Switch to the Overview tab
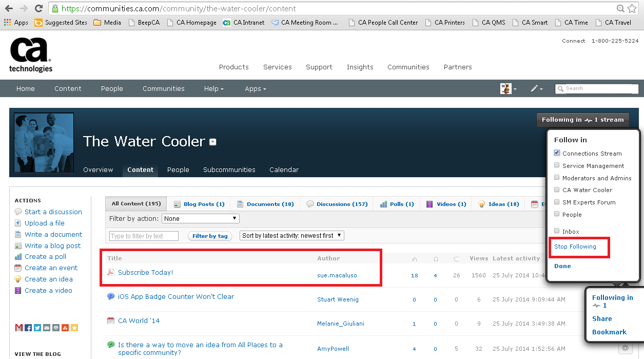 click(x=98, y=170)
